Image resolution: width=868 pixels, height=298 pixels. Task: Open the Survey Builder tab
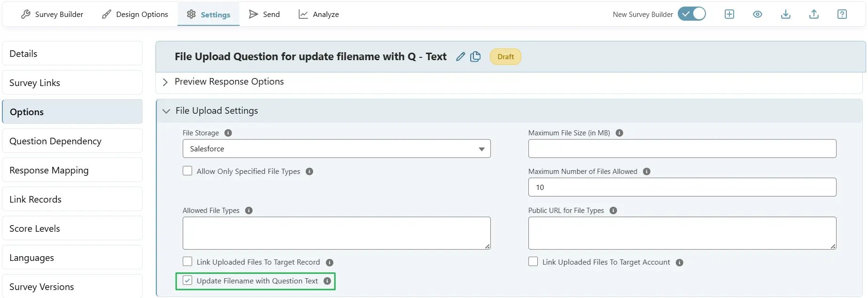click(52, 14)
